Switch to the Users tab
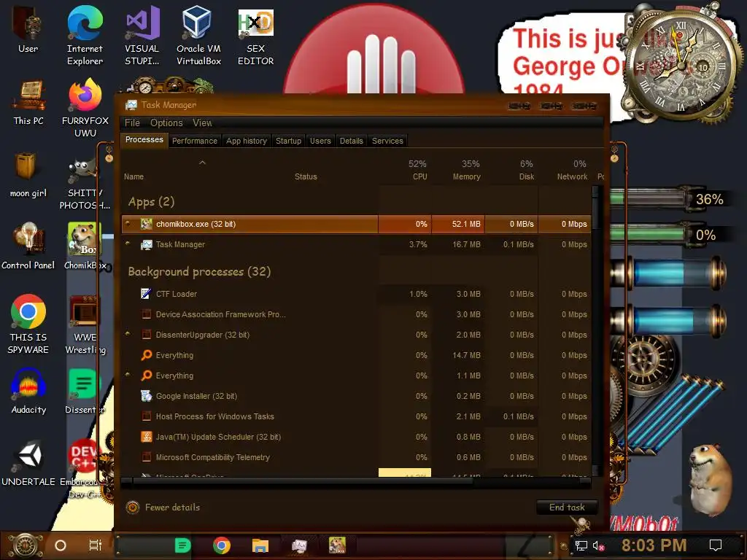Image resolution: width=747 pixels, height=560 pixels. 320,141
